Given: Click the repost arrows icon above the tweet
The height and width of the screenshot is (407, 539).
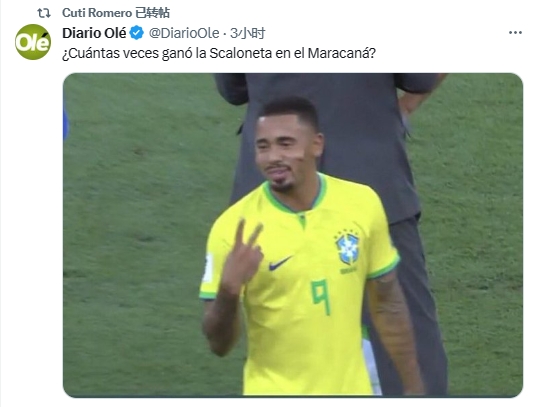Looking at the screenshot, I should (x=44, y=13).
